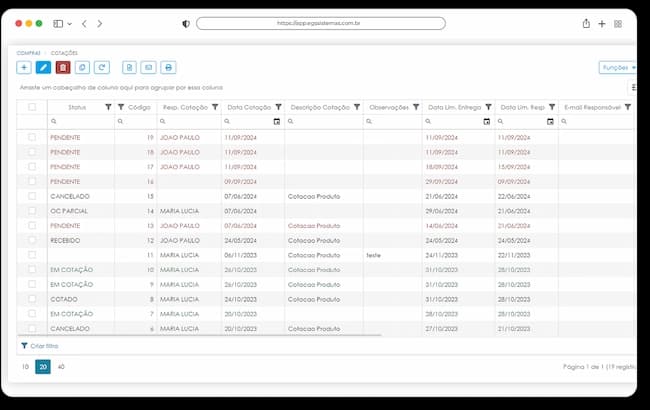Viewport: 650px width, 410px height.
Task: Expand the sidebar options chevron in browser
Action: click(70, 24)
